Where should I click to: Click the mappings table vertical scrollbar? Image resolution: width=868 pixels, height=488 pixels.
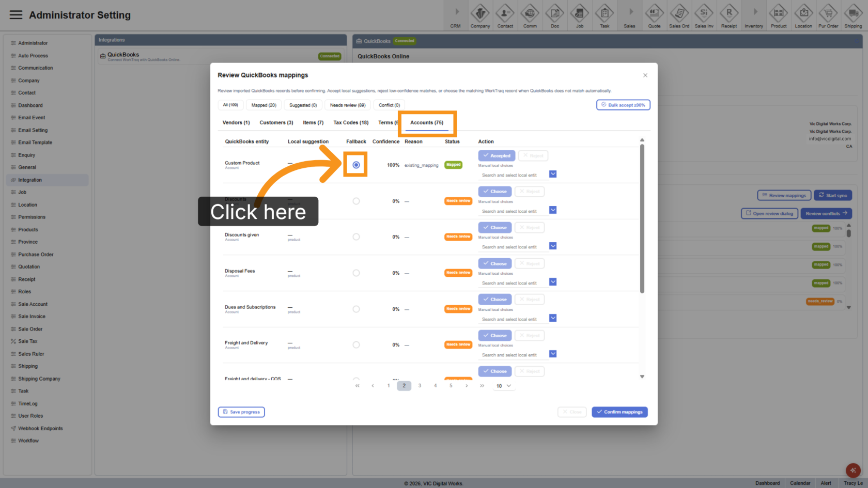coord(642,219)
